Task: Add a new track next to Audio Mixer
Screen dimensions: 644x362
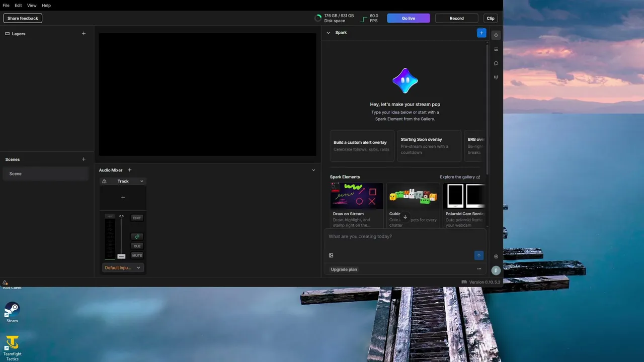Action: pos(129,170)
